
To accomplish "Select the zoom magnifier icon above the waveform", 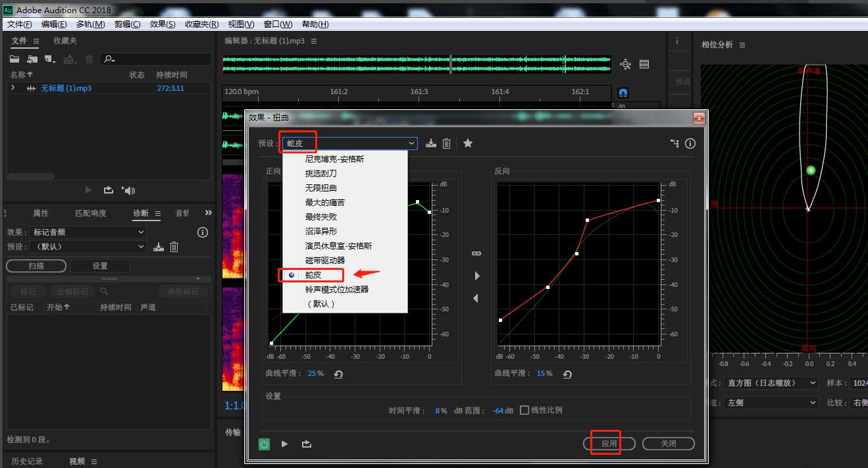I will (625, 63).
